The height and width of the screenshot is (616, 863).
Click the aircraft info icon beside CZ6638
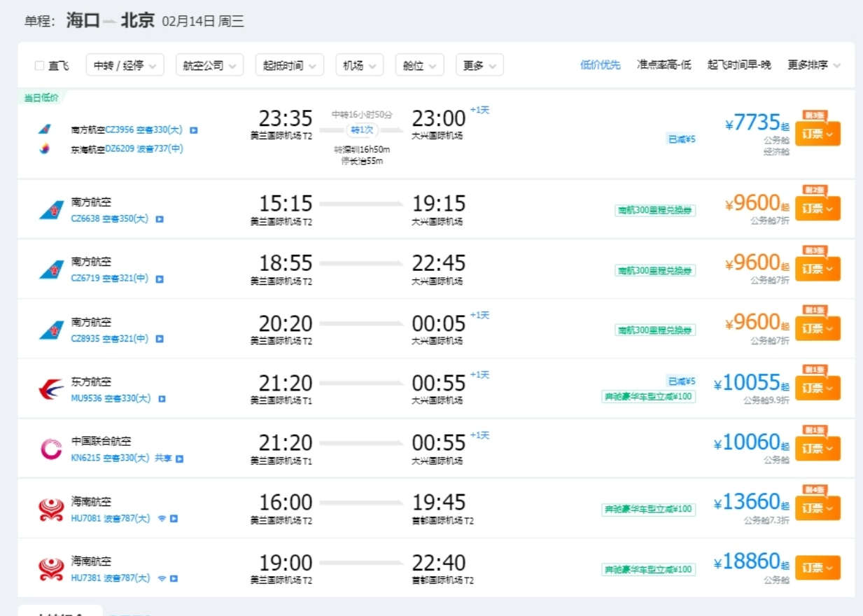pyautogui.click(x=160, y=219)
